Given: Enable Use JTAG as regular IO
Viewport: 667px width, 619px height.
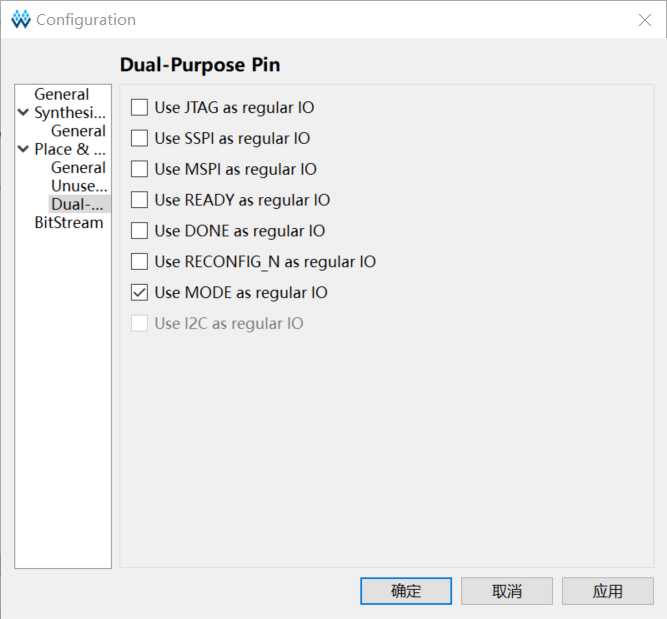Looking at the screenshot, I should point(140,108).
